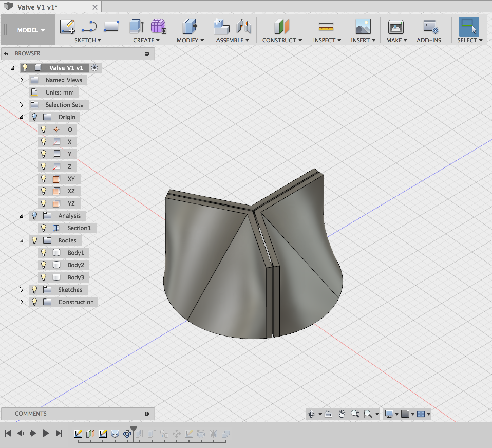The height and width of the screenshot is (448, 492).
Task: Hide Body1 using its light bulb
Action: point(44,253)
